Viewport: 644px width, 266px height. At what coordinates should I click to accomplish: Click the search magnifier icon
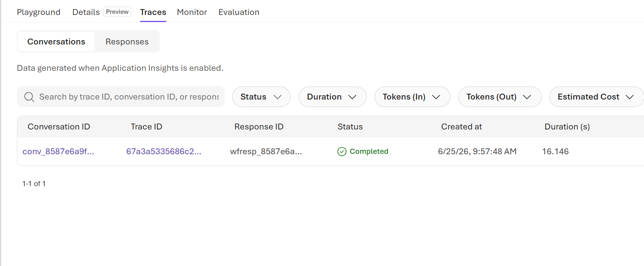coord(29,97)
